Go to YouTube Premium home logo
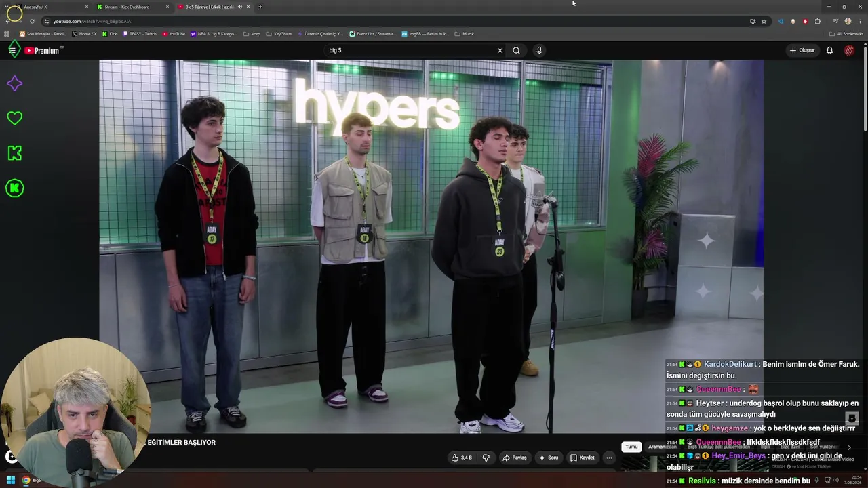The image size is (868, 488). (x=43, y=50)
